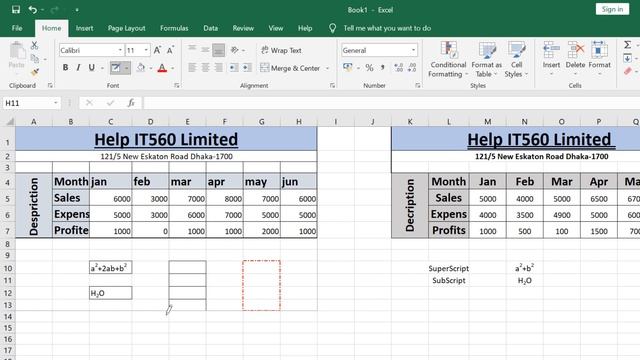Click the Copy icon in Clipboard
The image size is (640, 360).
(x=35, y=59)
